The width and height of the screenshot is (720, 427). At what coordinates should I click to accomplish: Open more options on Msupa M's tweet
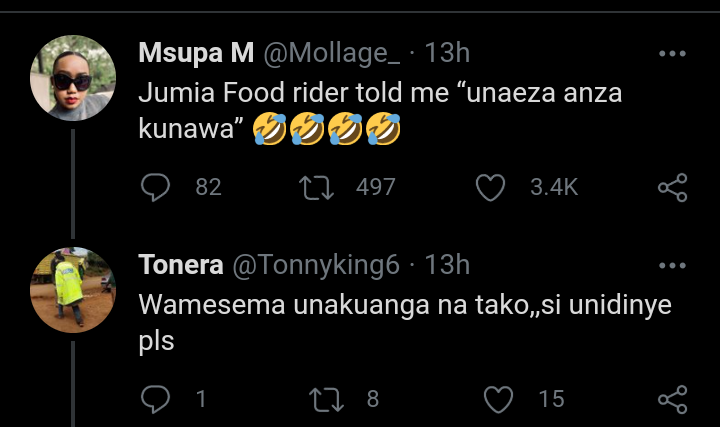[672, 53]
